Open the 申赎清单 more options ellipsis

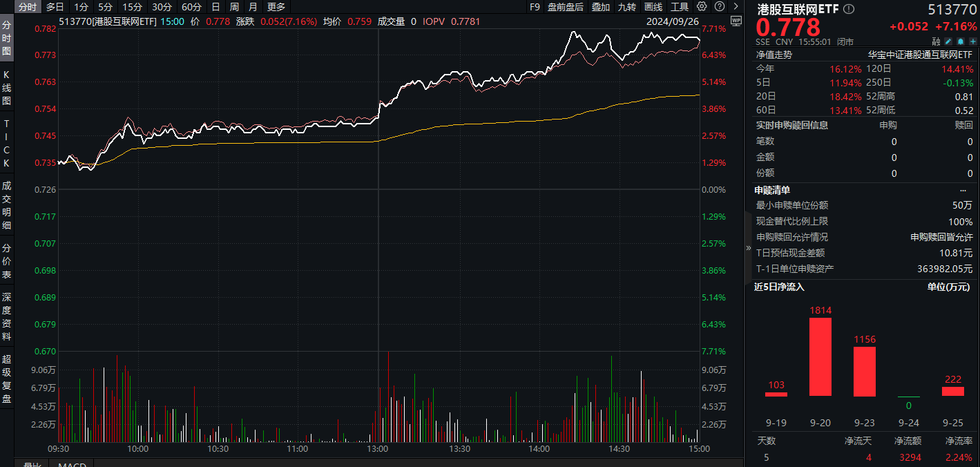coord(963,190)
